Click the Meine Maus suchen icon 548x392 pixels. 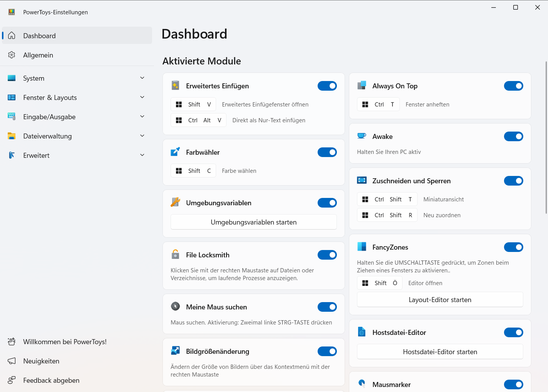click(175, 307)
